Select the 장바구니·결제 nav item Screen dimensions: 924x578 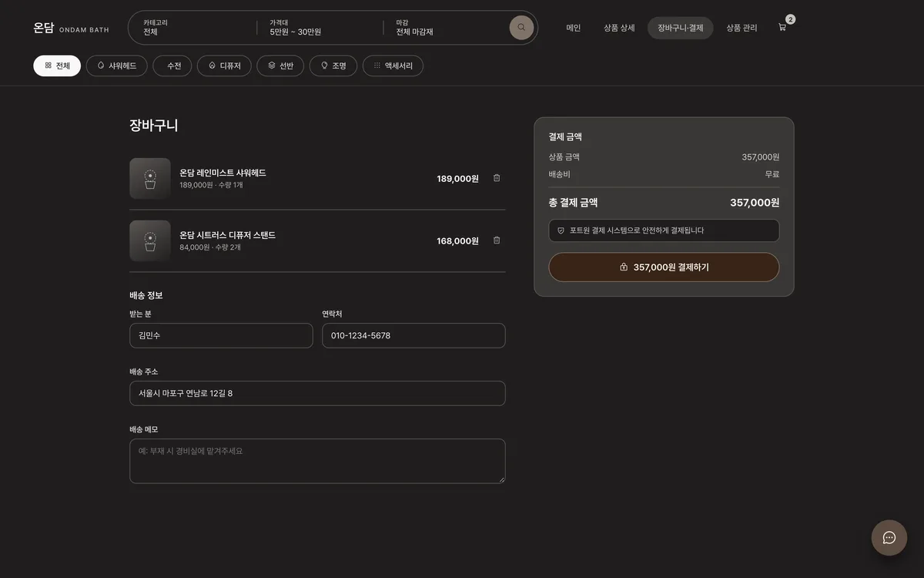point(681,28)
